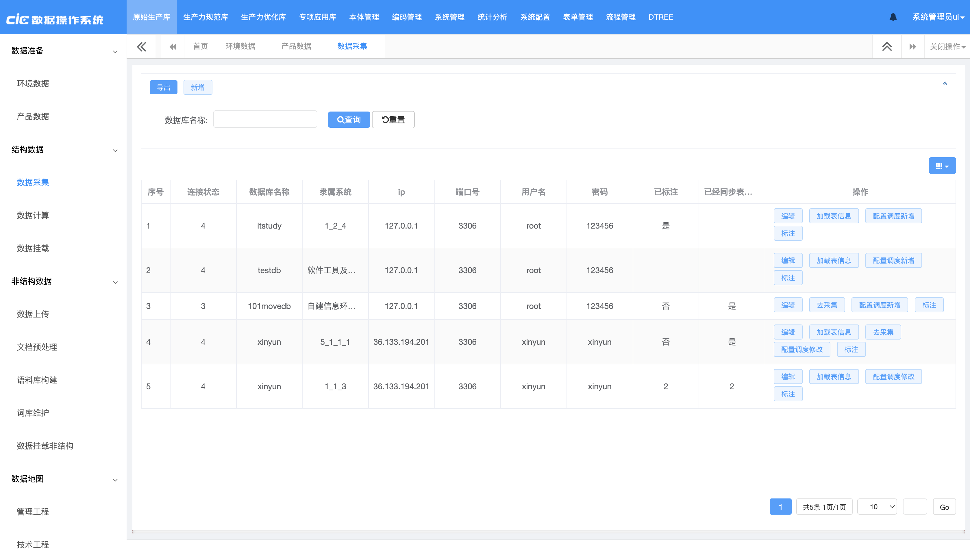Open the 系统管理员ui user menu
Image resolution: width=970 pixels, height=560 pixels.
click(937, 17)
